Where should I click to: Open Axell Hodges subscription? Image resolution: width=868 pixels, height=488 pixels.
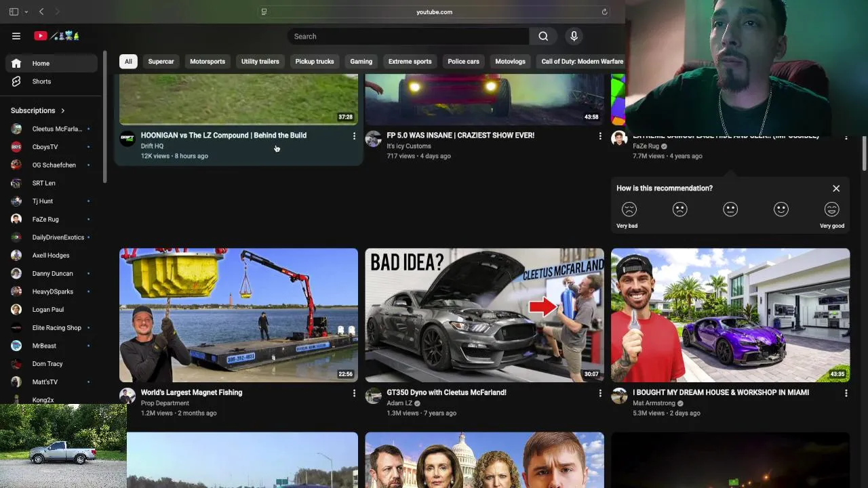click(52, 256)
